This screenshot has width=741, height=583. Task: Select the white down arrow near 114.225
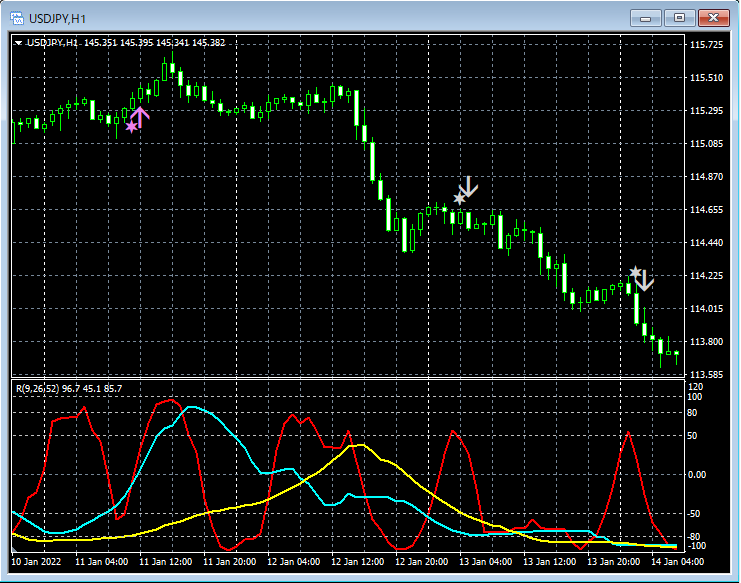tap(645, 280)
